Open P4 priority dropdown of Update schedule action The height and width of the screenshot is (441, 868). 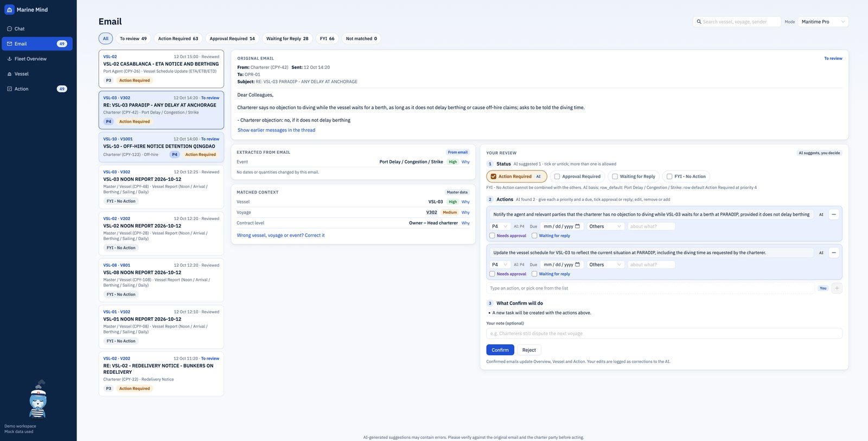[x=499, y=264]
